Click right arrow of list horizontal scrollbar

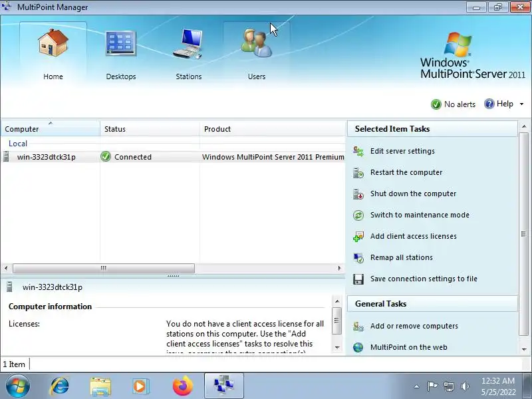click(339, 269)
